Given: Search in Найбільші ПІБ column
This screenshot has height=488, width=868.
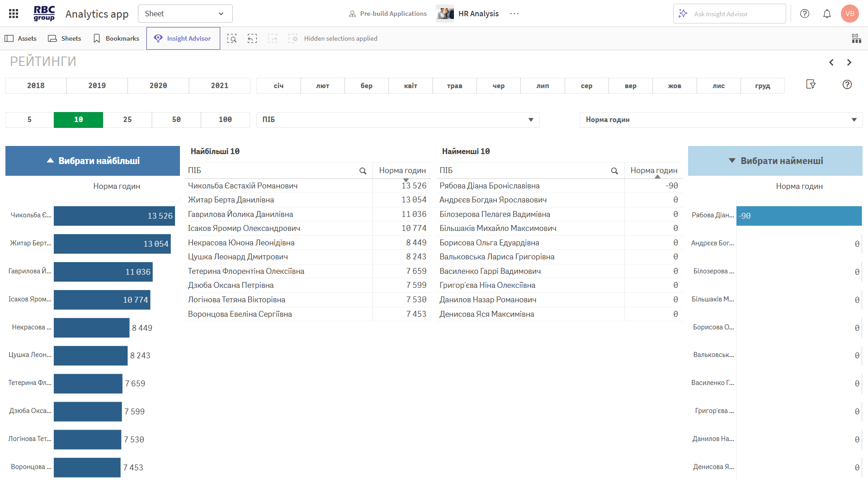Looking at the screenshot, I should 363,171.
